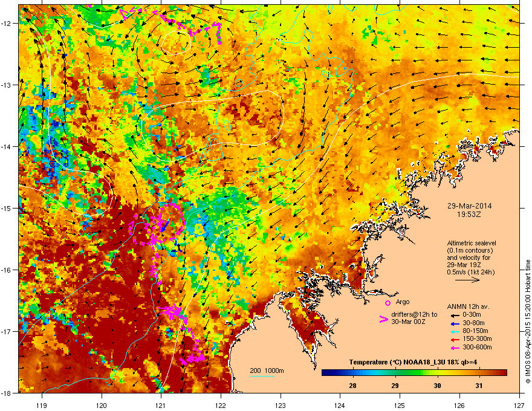Viewport: 532px width, 411px height.
Task: Click the 80-150m depth label
Action: tap(475, 331)
